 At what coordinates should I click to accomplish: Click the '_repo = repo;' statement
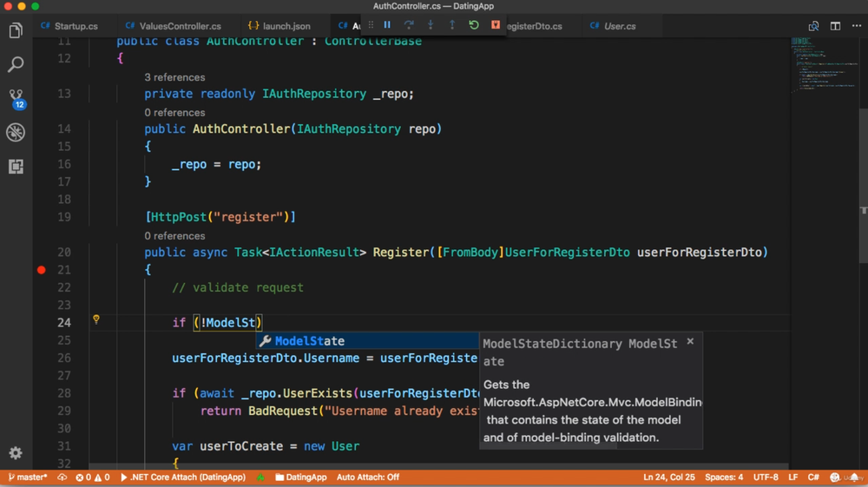tap(216, 164)
